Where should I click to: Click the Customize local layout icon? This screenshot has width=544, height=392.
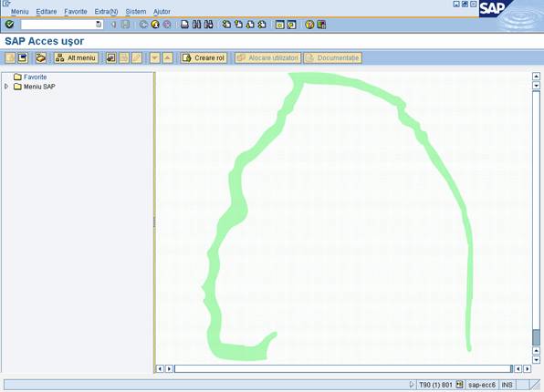click(x=321, y=25)
